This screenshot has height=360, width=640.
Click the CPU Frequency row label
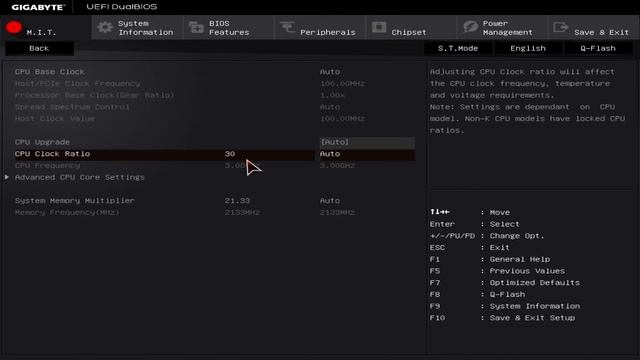47,166
